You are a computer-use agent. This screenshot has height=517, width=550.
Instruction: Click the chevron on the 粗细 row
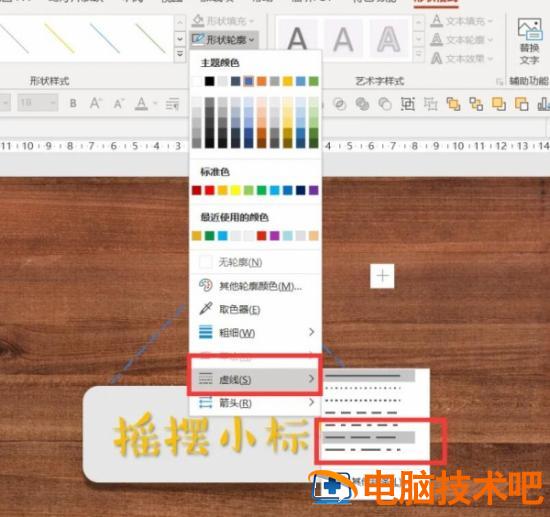[x=311, y=332]
